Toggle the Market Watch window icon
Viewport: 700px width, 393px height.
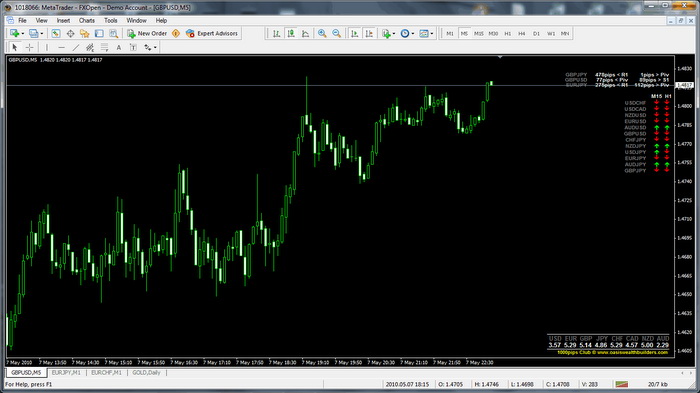point(56,33)
